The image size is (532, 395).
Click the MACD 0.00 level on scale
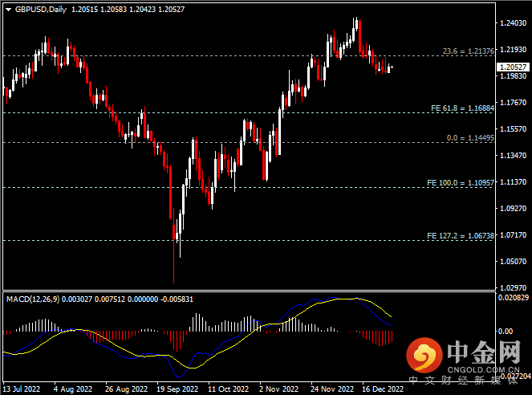(x=506, y=331)
